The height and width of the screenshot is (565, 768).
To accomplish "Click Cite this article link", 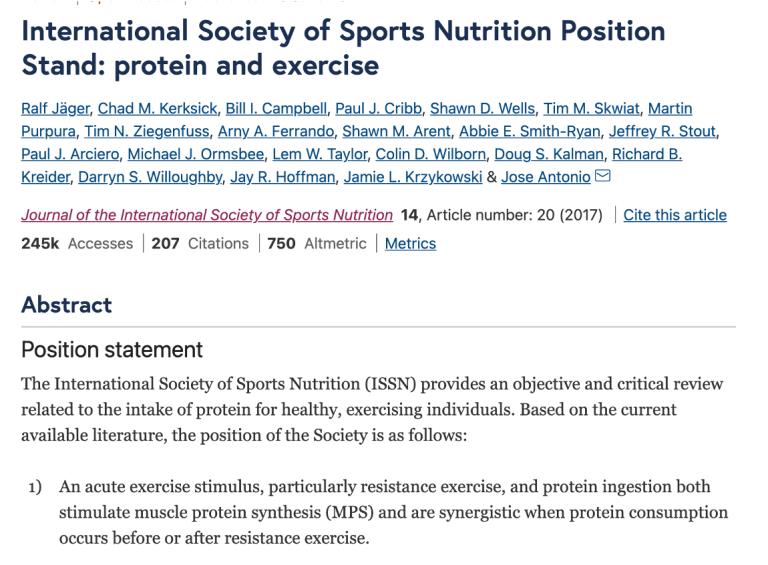I will pos(675,215).
